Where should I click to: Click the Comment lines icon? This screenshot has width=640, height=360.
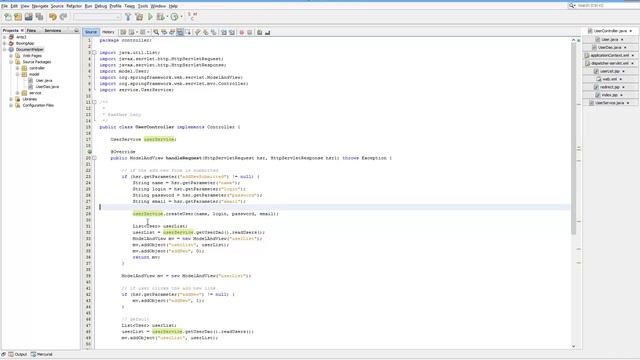click(x=260, y=32)
